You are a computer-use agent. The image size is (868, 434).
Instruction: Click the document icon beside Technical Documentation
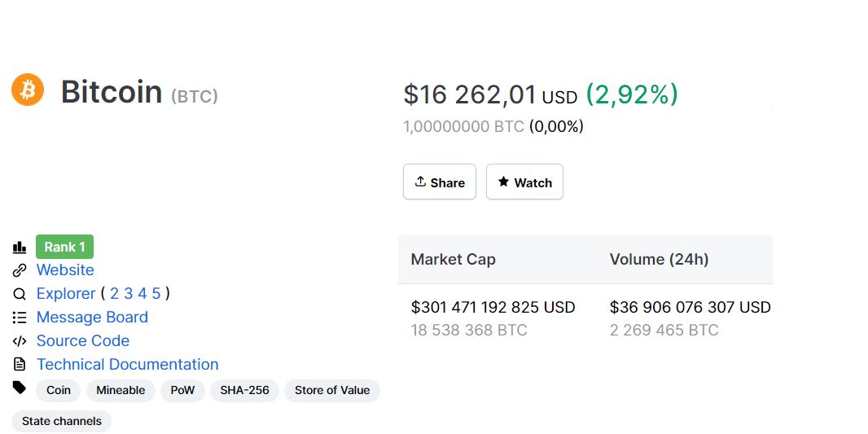(x=20, y=365)
